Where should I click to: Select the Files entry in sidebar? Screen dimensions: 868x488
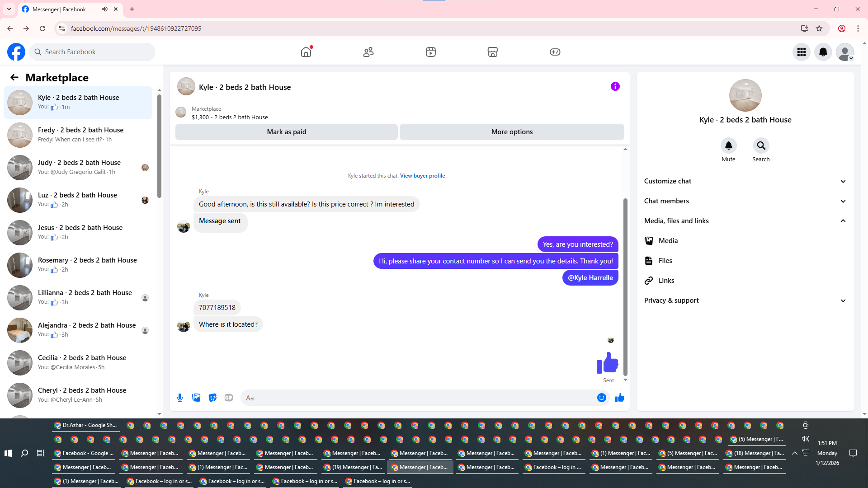coord(665,261)
